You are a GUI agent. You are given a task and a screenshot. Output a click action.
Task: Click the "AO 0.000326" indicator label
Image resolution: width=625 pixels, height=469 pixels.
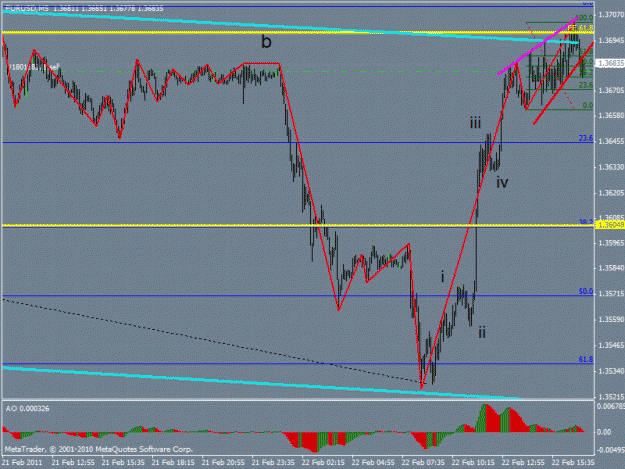coord(28,408)
